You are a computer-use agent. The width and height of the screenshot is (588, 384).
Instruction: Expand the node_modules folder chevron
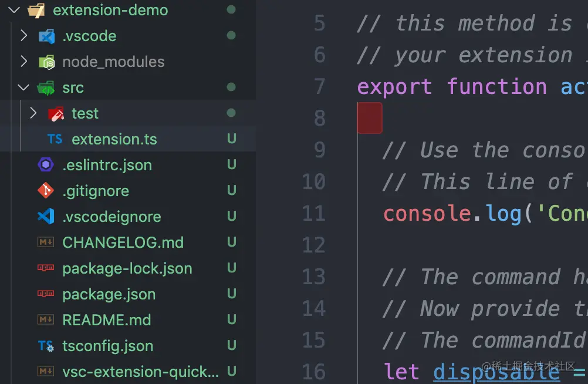pos(23,62)
